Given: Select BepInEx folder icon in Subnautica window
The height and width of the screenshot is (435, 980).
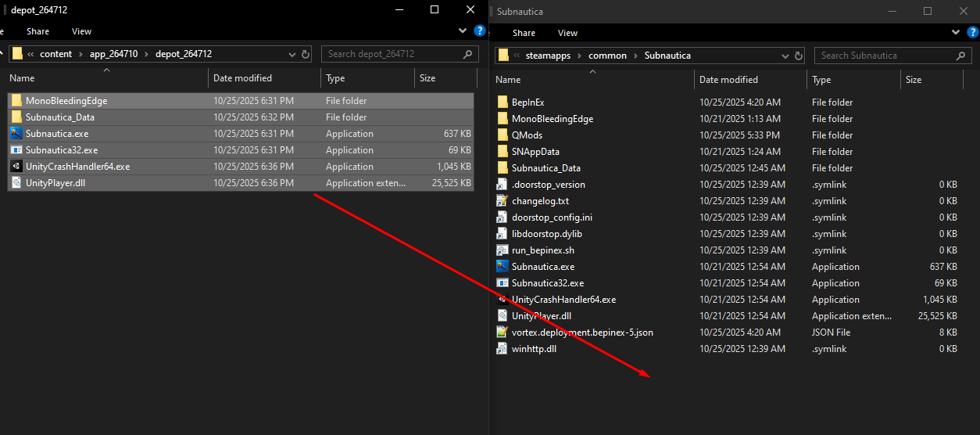Looking at the screenshot, I should [503, 102].
